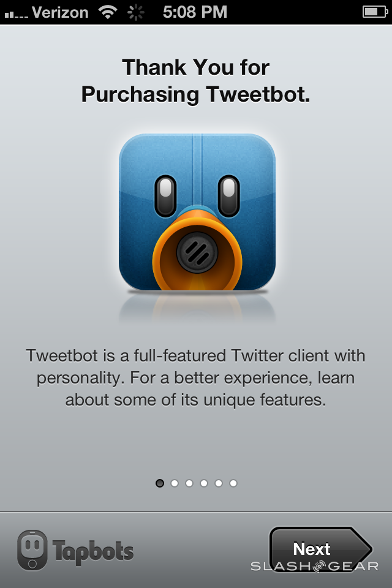Image resolution: width=392 pixels, height=588 pixels.
Task: Jump to the last page dot
Action: pyautogui.click(x=233, y=483)
